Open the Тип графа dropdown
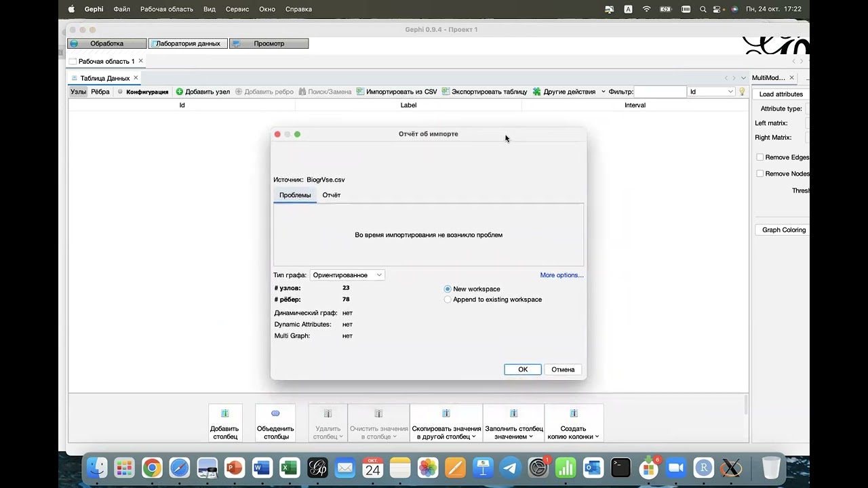Screen dimensions: 868x488 [347, 275]
